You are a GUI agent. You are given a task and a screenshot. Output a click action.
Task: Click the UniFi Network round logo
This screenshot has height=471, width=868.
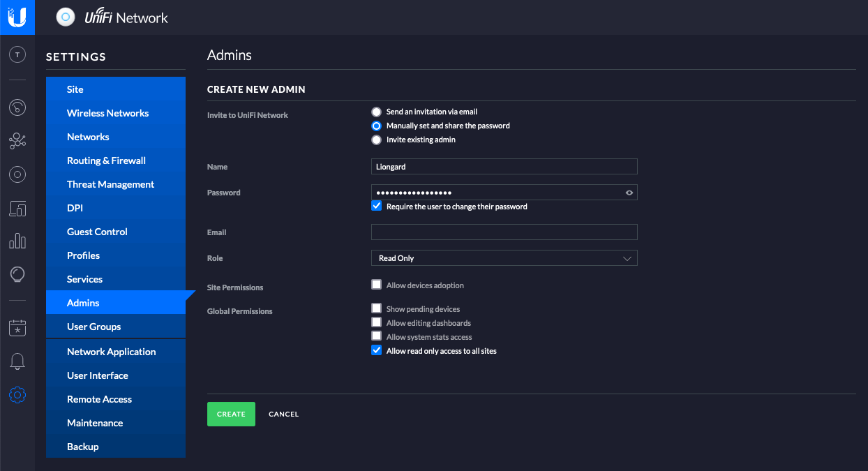coord(65,17)
